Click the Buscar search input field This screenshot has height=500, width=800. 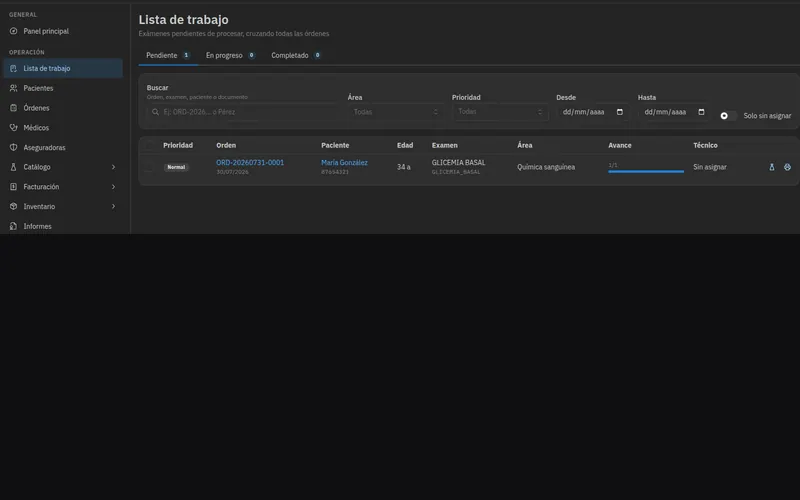pyautogui.click(x=242, y=112)
